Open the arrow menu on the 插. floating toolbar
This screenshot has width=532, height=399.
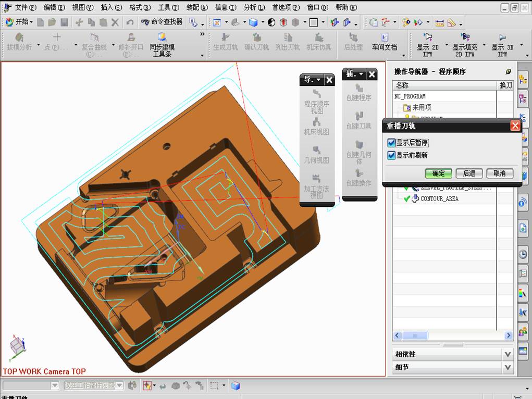pyautogui.click(x=361, y=74)
